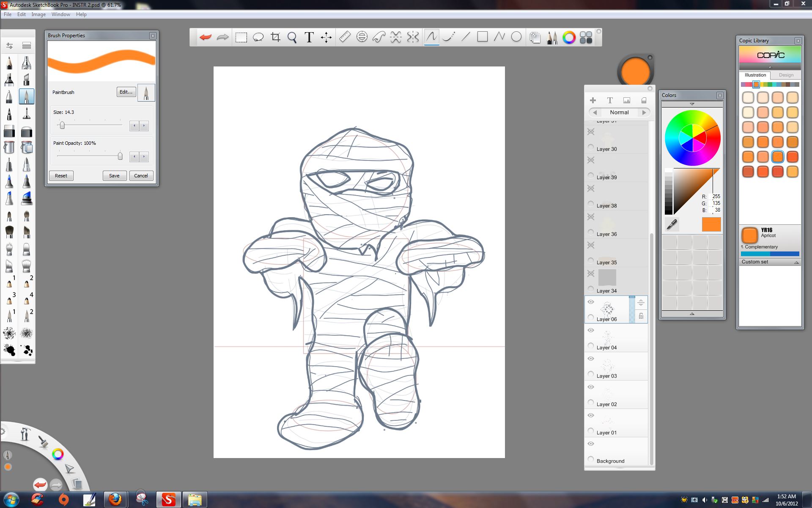Expand the Custom set section
812x508 pixels.
coord(796,262)
